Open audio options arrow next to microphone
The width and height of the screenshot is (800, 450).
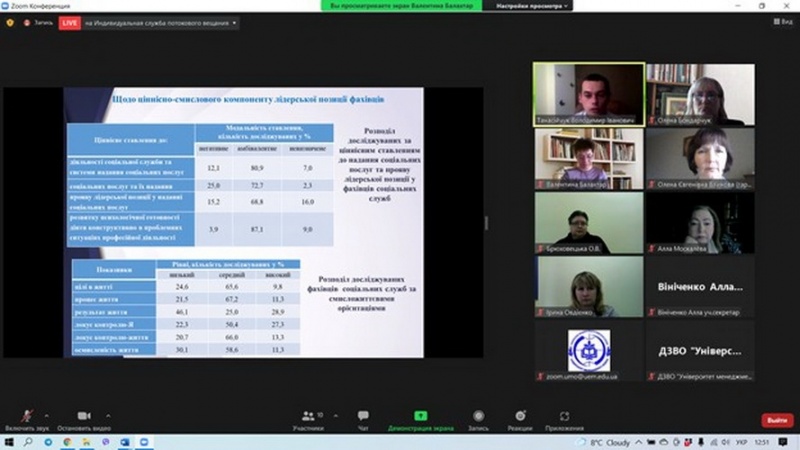(x=49, y=412)
